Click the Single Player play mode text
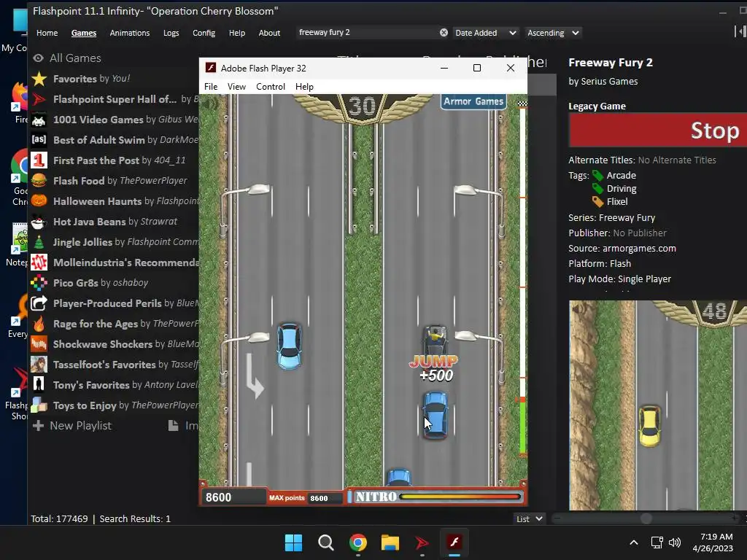The height and width of the screenshot is (560, 747). (x=644, y=279)
